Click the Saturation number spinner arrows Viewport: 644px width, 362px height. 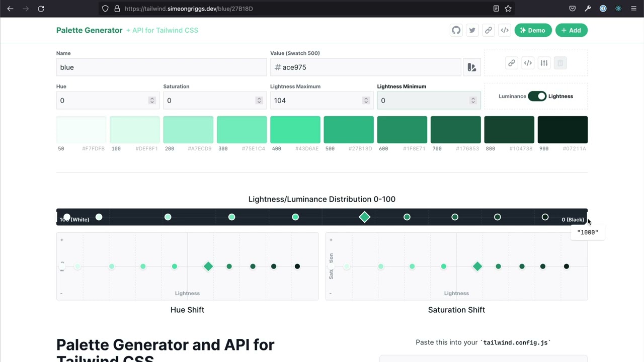259,101
